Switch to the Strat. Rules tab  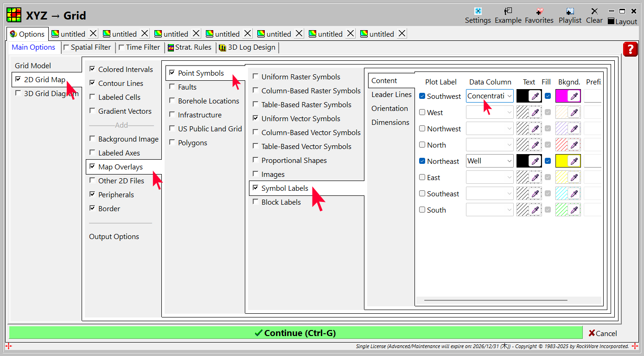[x=190, y=47]
